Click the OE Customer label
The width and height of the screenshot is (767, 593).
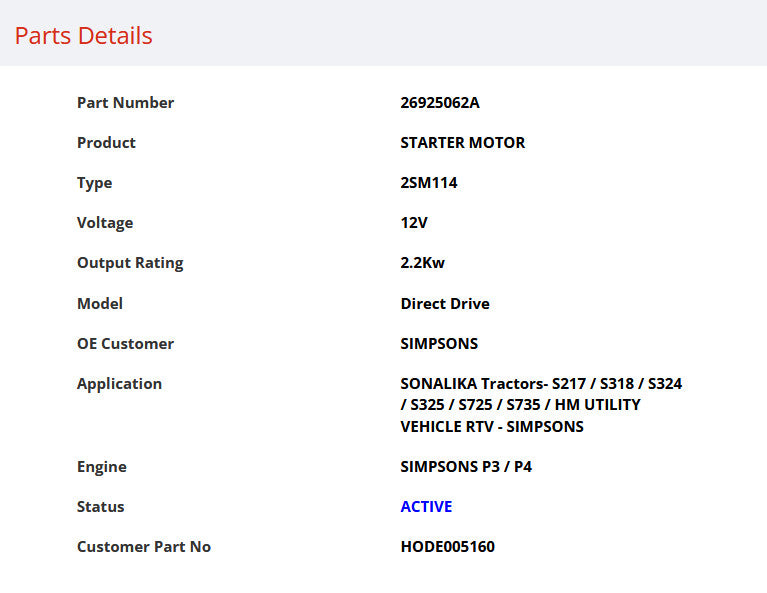tap(125, 343)
